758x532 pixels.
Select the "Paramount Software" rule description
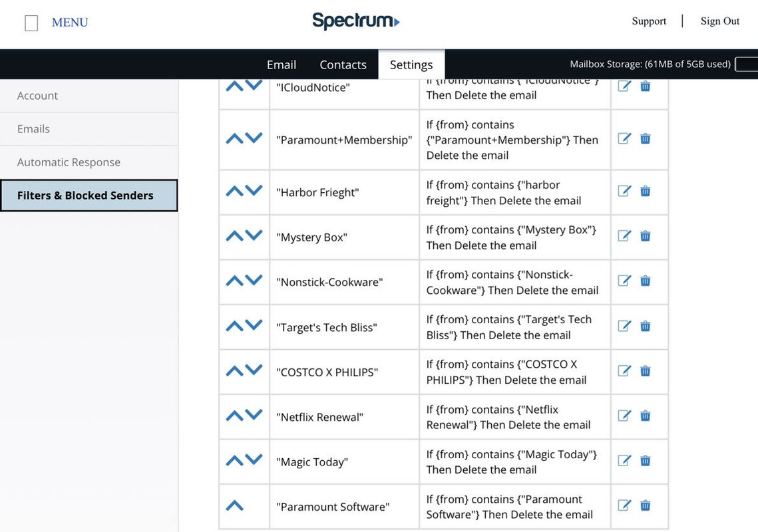point(510,507)
